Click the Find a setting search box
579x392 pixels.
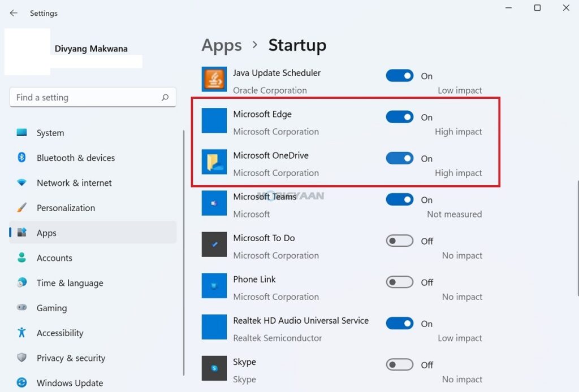tap(93, 97)
